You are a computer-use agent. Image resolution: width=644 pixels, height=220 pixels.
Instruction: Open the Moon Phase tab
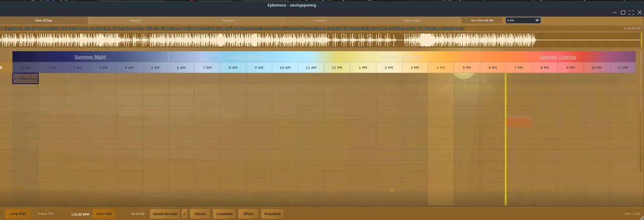(x=412, y=21)
